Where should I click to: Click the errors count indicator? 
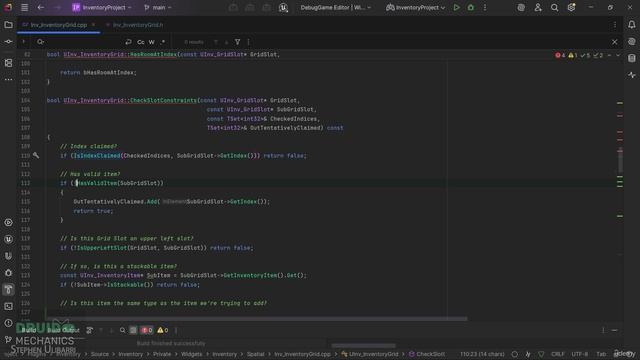[560, 55]
